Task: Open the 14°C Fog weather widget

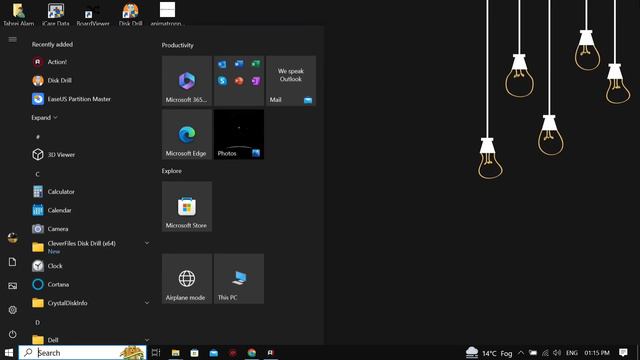Action: 489,353
